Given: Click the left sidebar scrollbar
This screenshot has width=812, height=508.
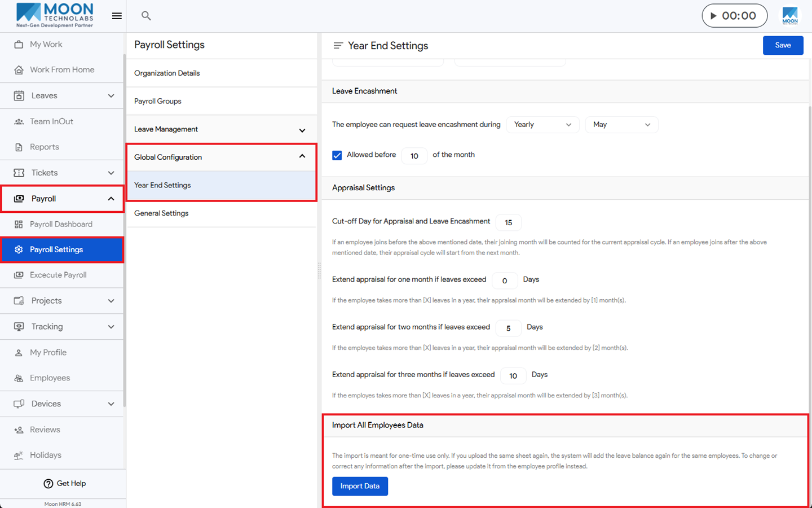Looking at the screenshot, I should click(125, 230).
